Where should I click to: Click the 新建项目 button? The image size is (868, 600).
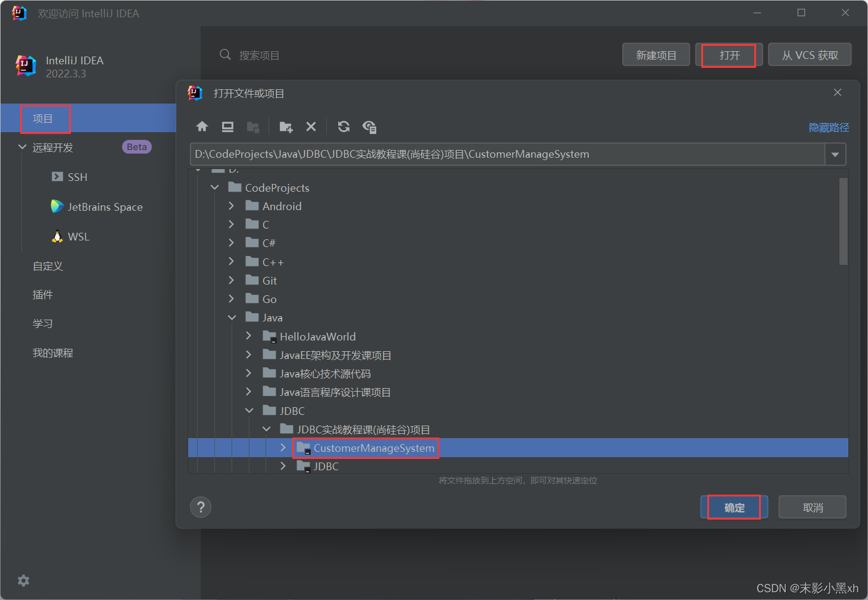pyautogui.click(x=656, y=55)
